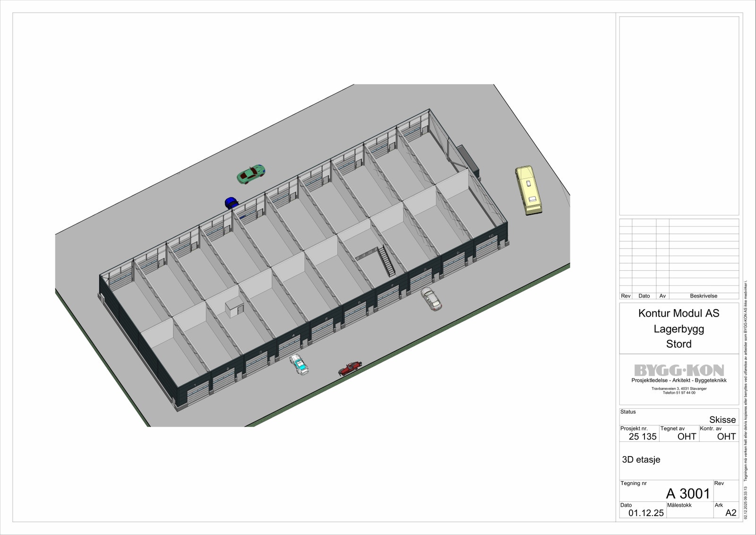
Task: Click the "Tegnet av" label
Action: click(672, 428)
